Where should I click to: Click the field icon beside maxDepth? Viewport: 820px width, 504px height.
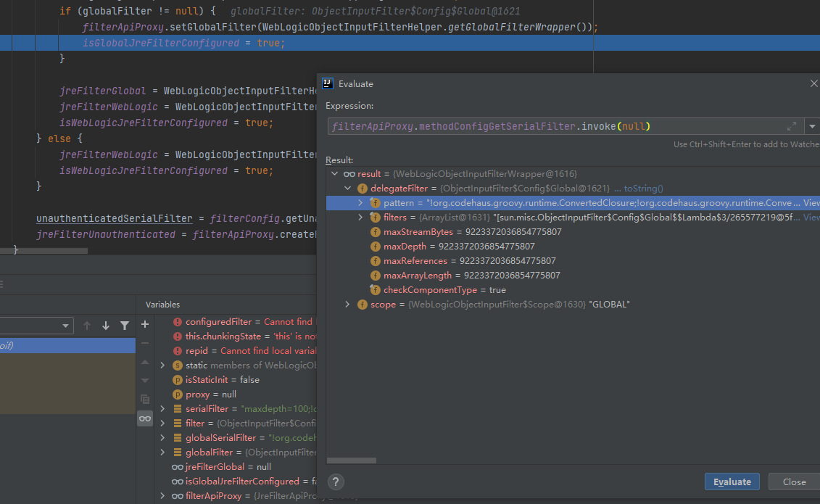(x=375, y=247)
